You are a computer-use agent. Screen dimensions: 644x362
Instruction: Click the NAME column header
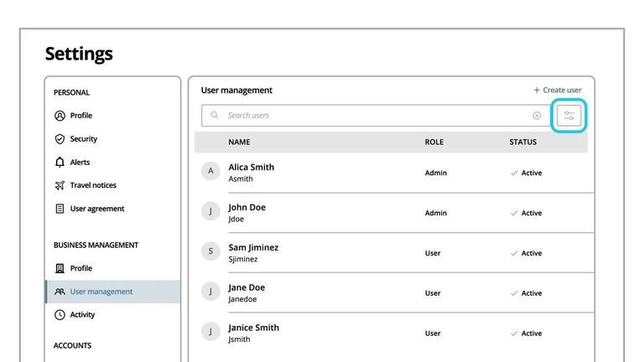(x=239, y=142)
